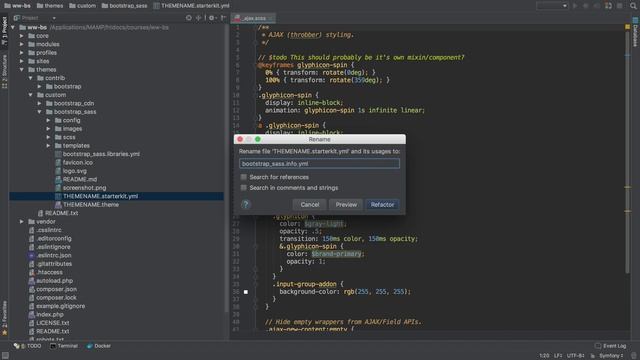
Task: Click the locate/scroll from source target icon
Action: click(x=189, y=18)
